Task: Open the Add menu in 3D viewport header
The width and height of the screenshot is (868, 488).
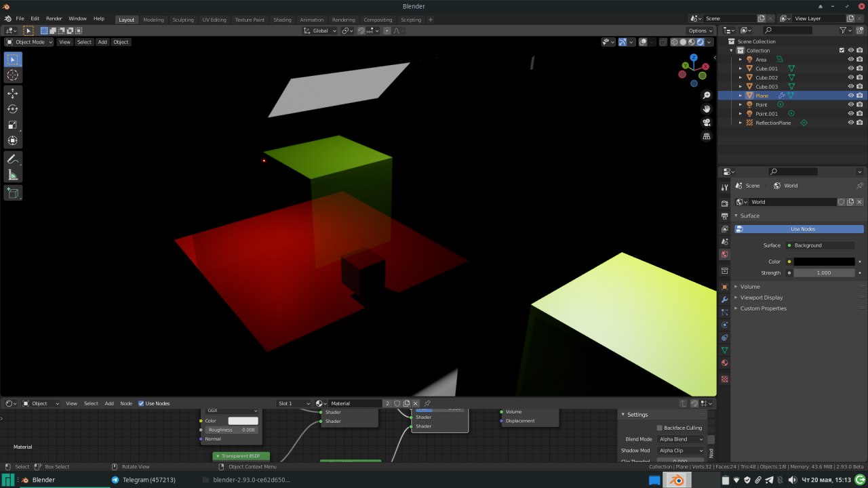Action: click(x=102, y=42)
